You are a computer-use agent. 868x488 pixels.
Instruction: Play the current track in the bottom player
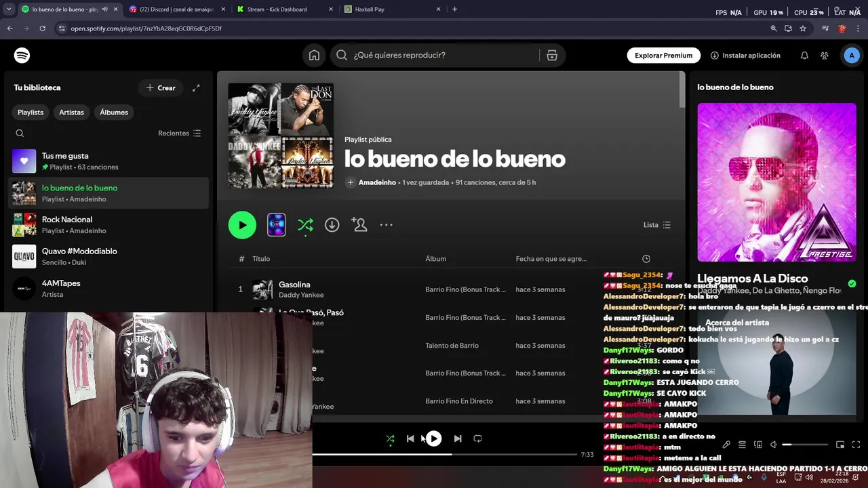(x=433, y=439)
